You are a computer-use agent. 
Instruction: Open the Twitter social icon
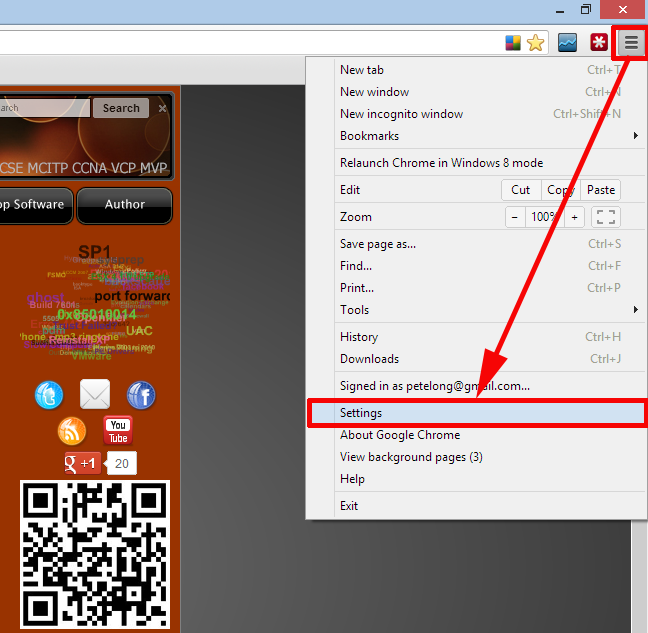(49, 395)
